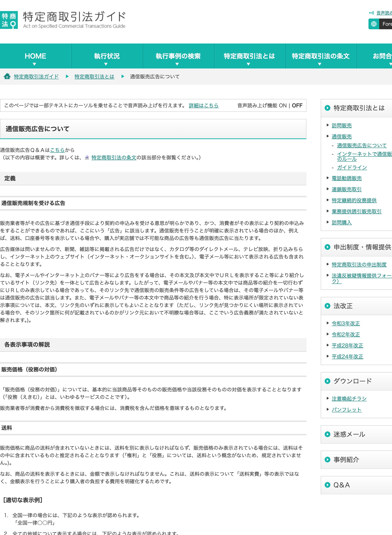The width and height of the screenshot is (392, 535).
Task: Open 特定商取引法とは breadcrumb link
Action: coord(94,77)
